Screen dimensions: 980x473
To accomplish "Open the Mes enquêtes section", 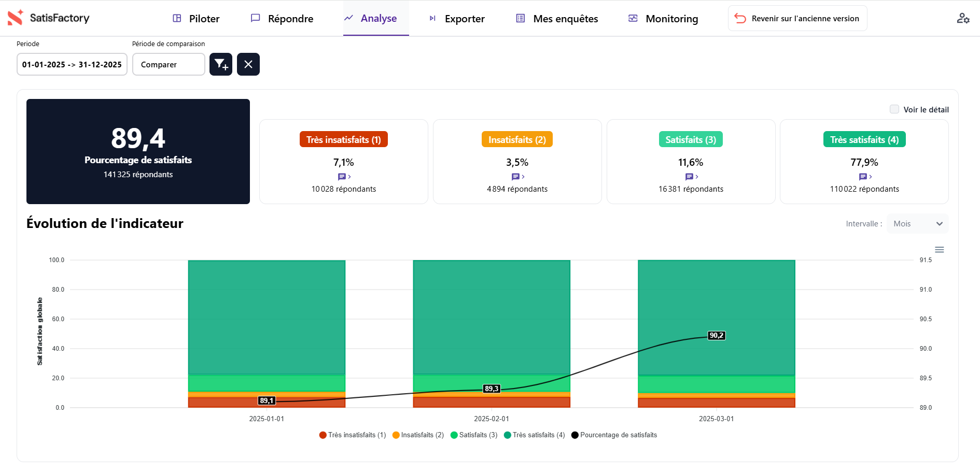I will pos(557,19).
